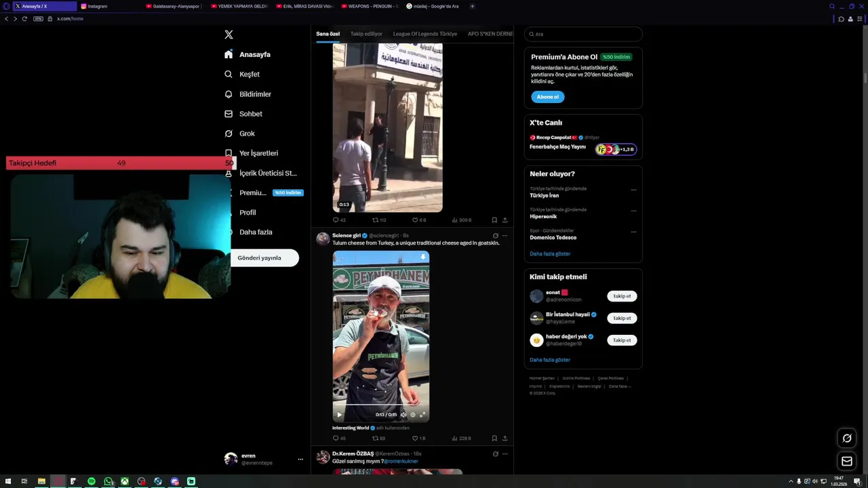Bookmark the top post above Science girl
Screen dimensions: 868x488
point(494,220)
